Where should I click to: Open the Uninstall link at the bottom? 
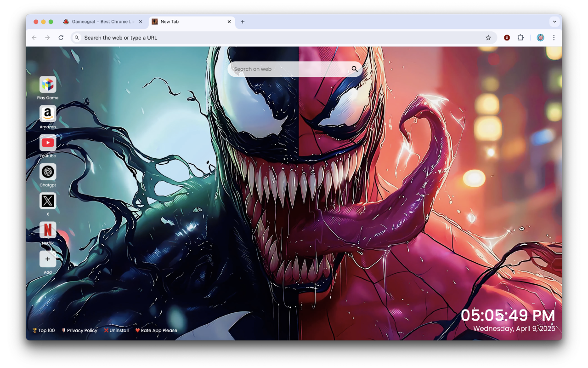116,330
